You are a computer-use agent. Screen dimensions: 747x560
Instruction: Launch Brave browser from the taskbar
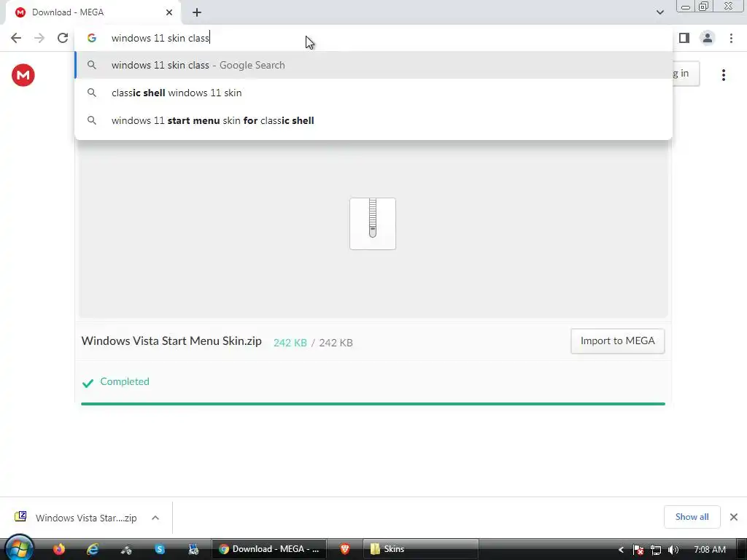[345, 549]
